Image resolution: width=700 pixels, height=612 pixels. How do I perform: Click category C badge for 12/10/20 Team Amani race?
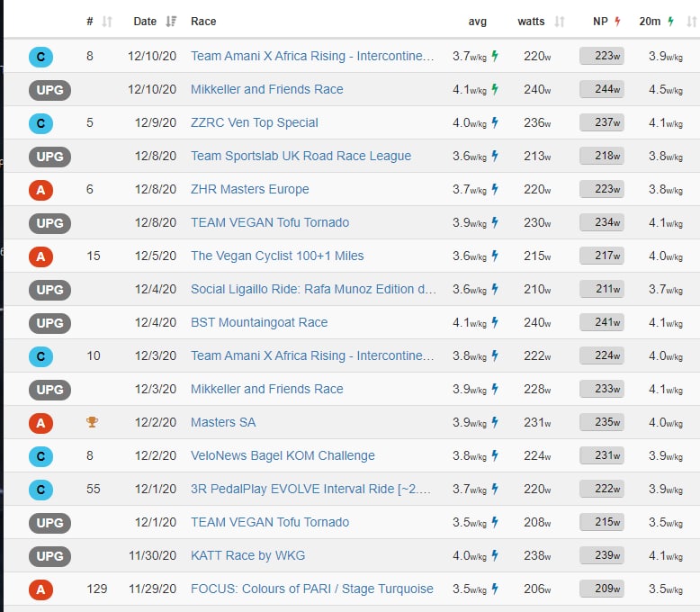tap(40, 57)
